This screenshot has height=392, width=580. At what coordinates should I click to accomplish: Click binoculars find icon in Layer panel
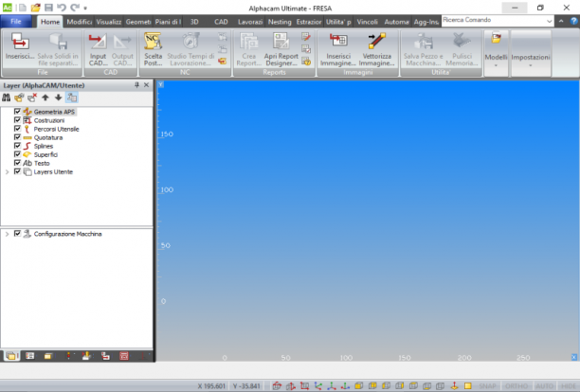[x=7, y=98]
